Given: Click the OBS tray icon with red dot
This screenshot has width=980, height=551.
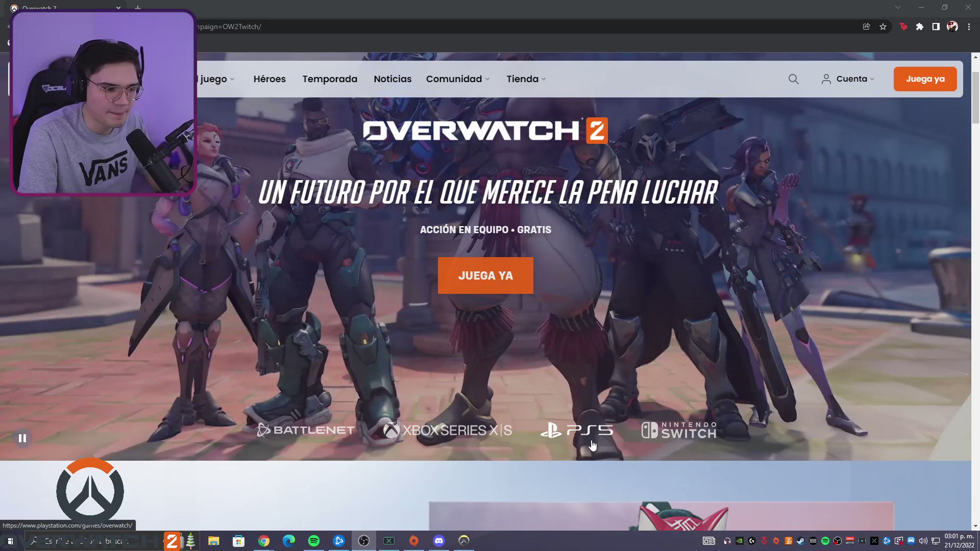Looking at the screenshot, I should click(837, 541).
